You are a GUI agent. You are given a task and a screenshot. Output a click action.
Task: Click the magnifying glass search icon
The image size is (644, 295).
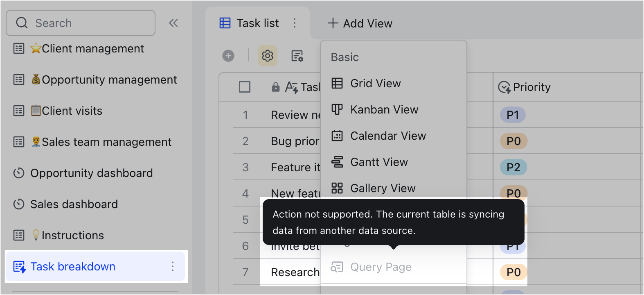[22, 23]
